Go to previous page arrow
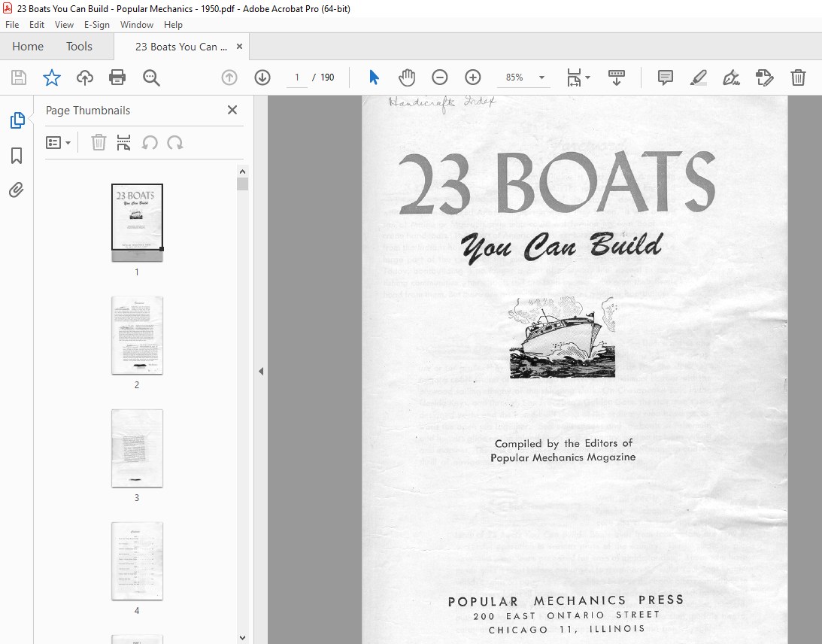The width and height of the screenshot is (822, 644). (229, 77)
